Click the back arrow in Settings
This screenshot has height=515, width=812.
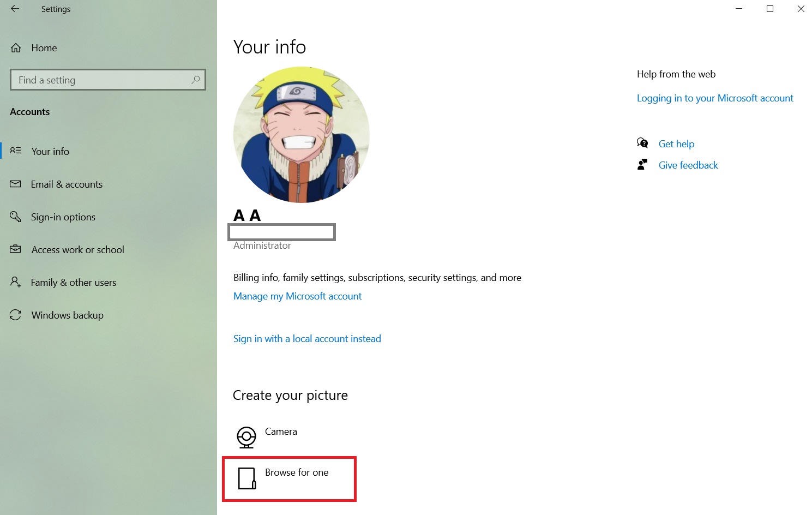click(15, 9)
